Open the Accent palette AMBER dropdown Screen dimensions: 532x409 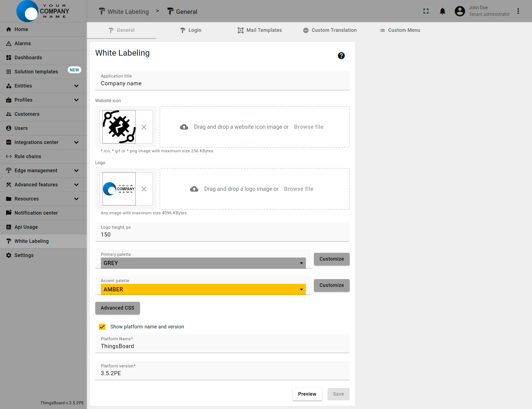pyautogui.click(x=203, y=289)
